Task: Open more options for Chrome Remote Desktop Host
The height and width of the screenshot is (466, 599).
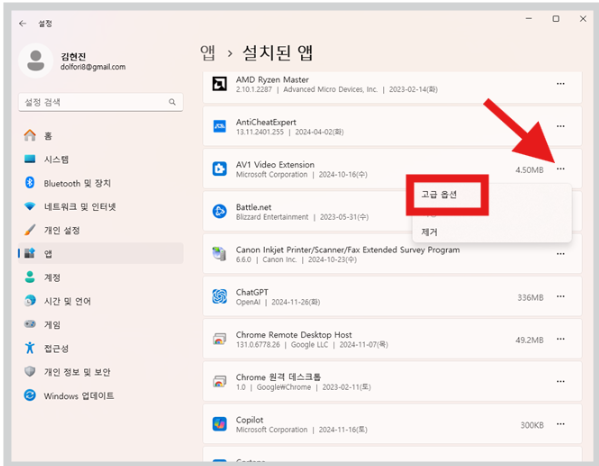Action: tap(560, 339)
